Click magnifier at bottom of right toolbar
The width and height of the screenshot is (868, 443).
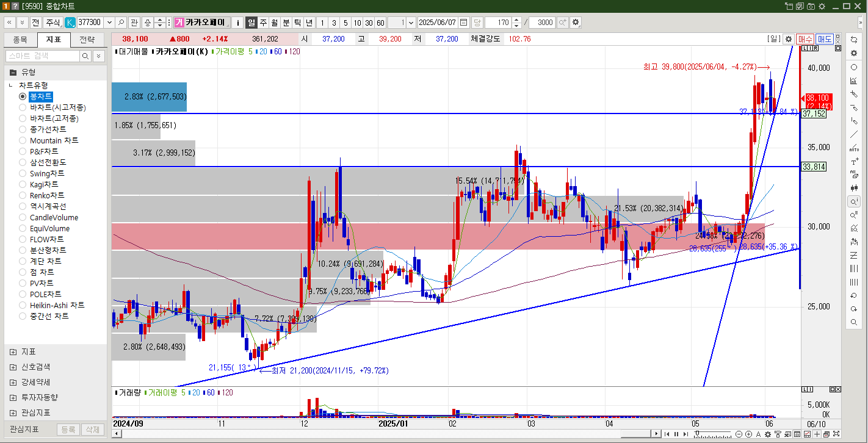[x=854, y=322]
